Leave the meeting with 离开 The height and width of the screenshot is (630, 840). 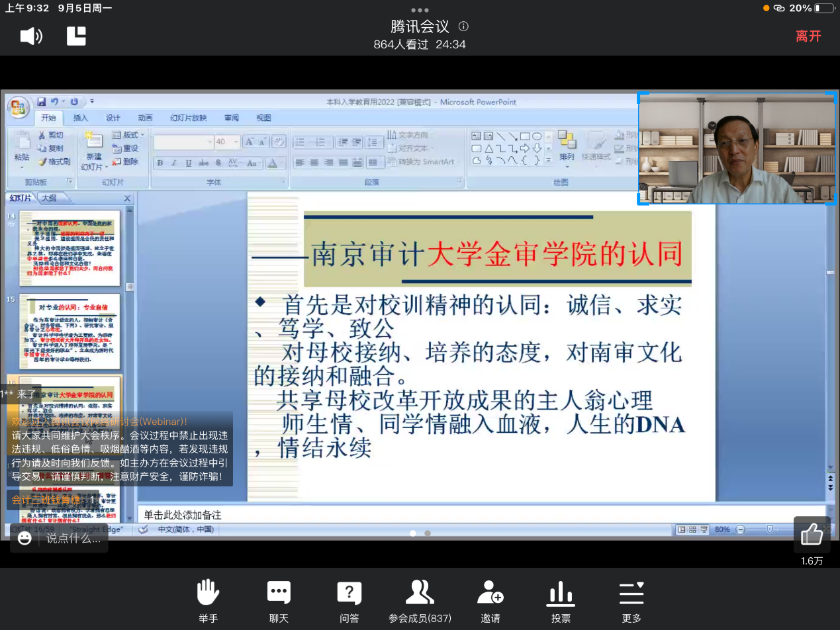pos(808,36)
